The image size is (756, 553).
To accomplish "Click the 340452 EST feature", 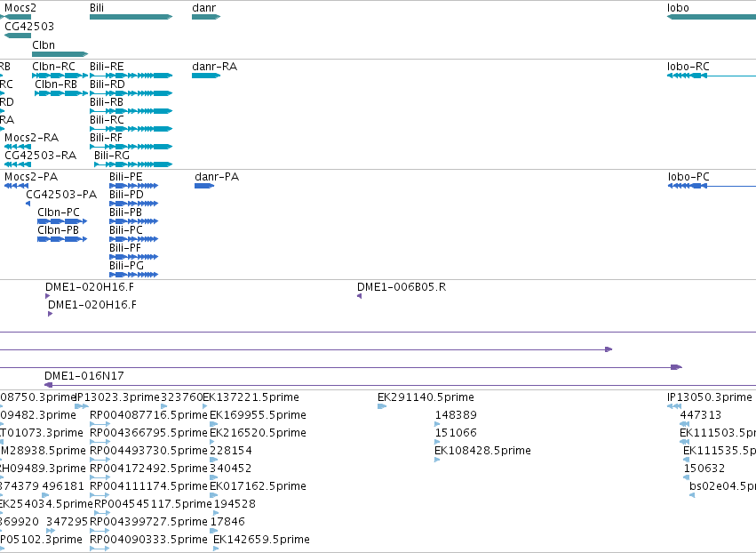I will point(213,477).
